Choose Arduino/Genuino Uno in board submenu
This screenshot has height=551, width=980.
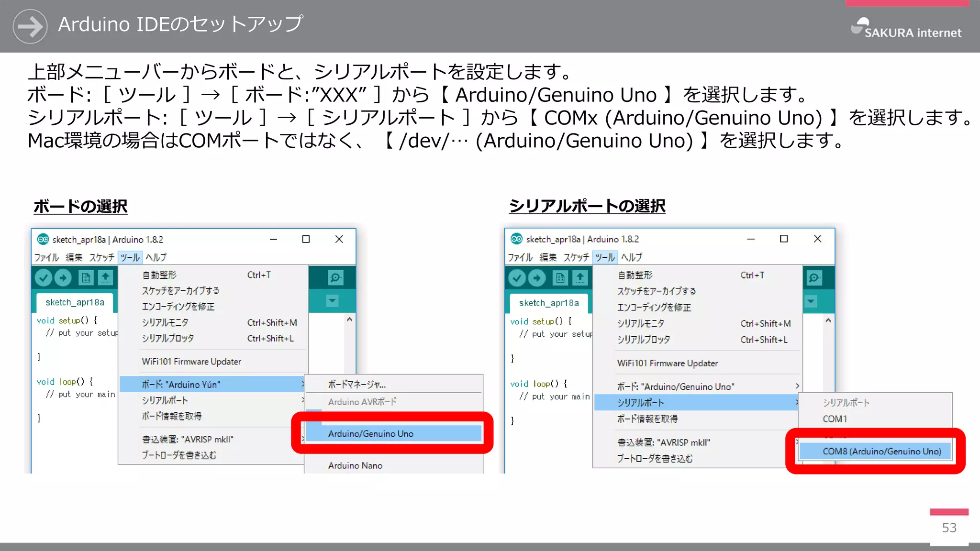393,433
